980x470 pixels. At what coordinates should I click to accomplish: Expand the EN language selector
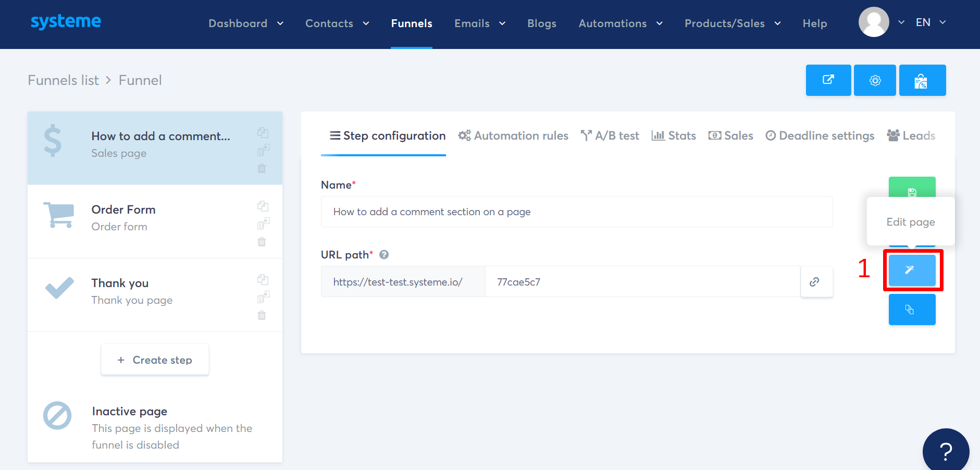931,22
